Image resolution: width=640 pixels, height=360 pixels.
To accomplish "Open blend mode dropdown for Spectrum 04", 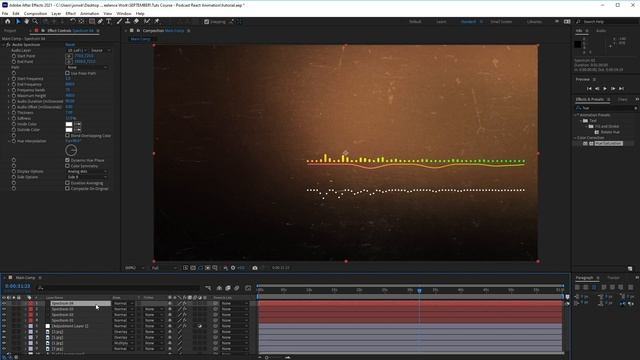I will pos(124,304).
